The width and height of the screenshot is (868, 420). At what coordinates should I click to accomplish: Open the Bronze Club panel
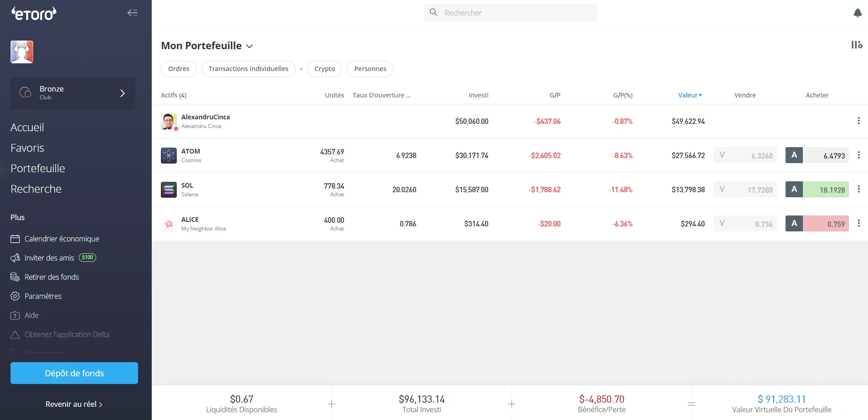pos(73,93)
